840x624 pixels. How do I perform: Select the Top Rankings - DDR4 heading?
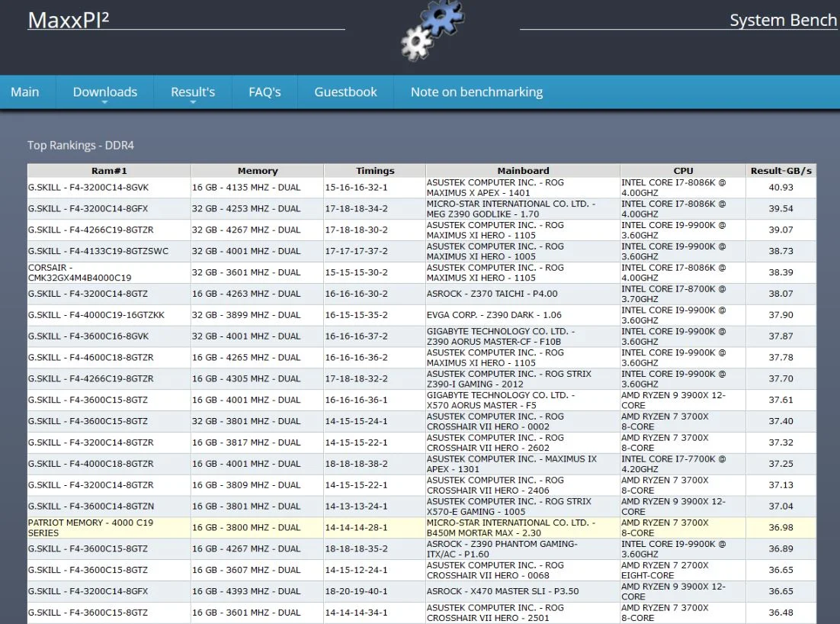point(81,145)
